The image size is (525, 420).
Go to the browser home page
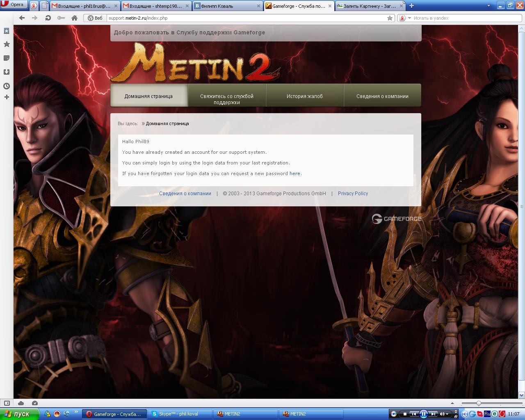pyautogui.click(x=74, y=18)
